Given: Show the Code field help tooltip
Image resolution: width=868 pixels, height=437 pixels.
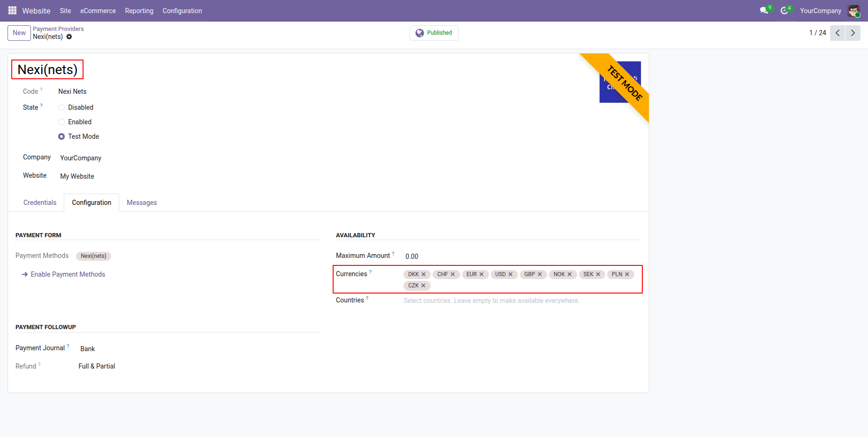Looking at the screenshot, I should tap(41, 89).
